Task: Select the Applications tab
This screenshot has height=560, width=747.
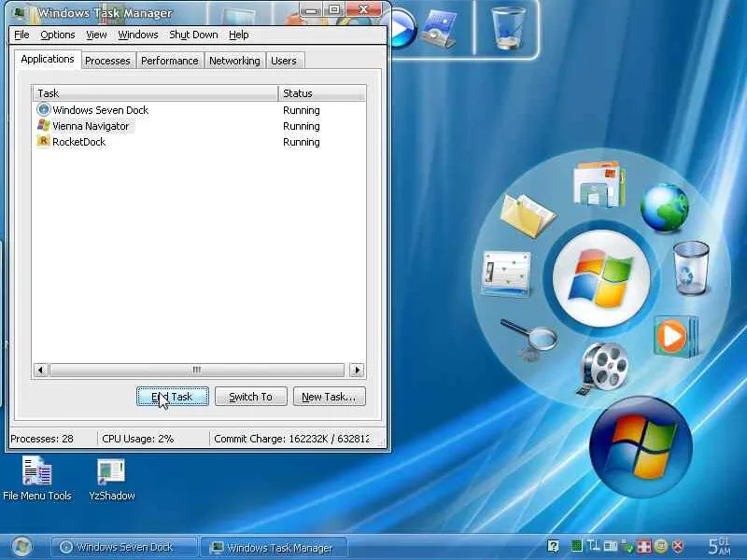Action: coord(48,59)
